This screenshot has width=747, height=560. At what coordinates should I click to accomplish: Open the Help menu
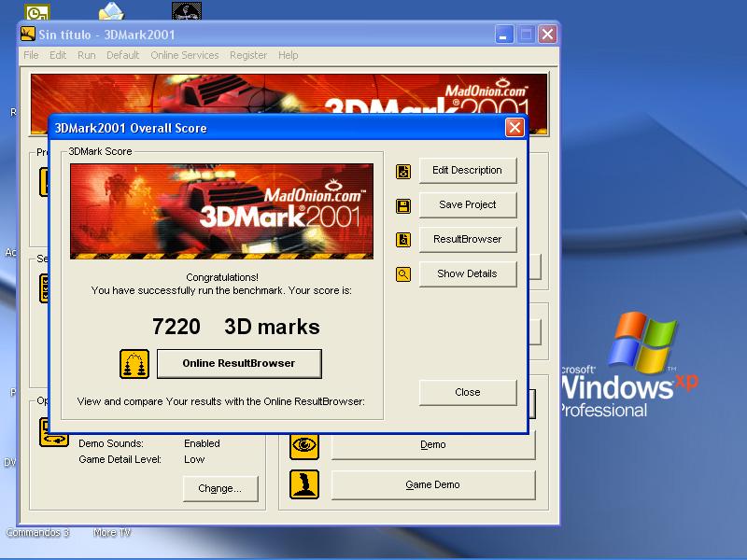pos(289,55)
